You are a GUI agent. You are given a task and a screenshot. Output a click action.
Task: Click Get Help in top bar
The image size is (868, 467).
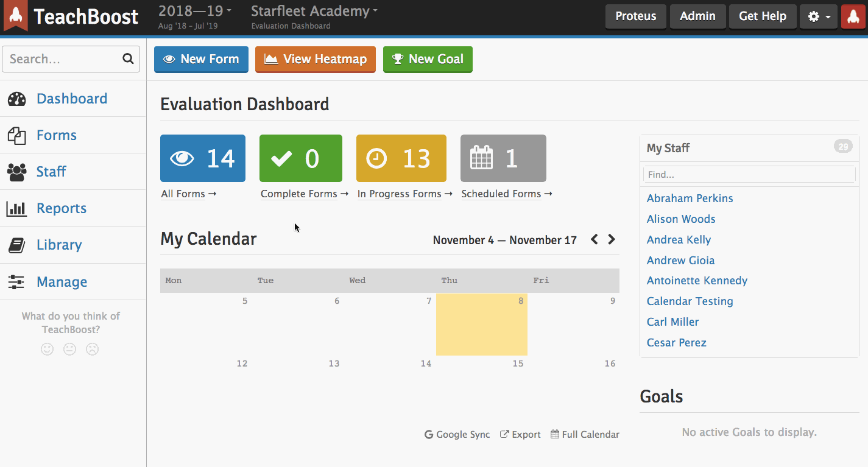(763, 16)
